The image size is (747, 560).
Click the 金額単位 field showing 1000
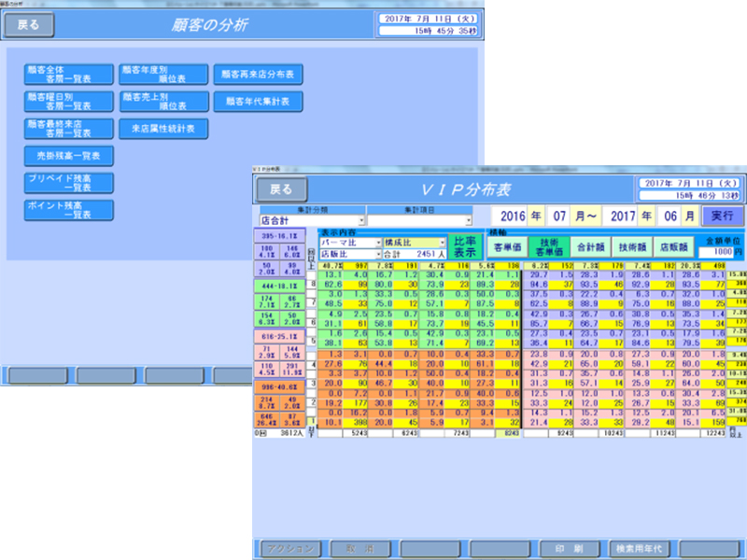click(x=715, y=252)
